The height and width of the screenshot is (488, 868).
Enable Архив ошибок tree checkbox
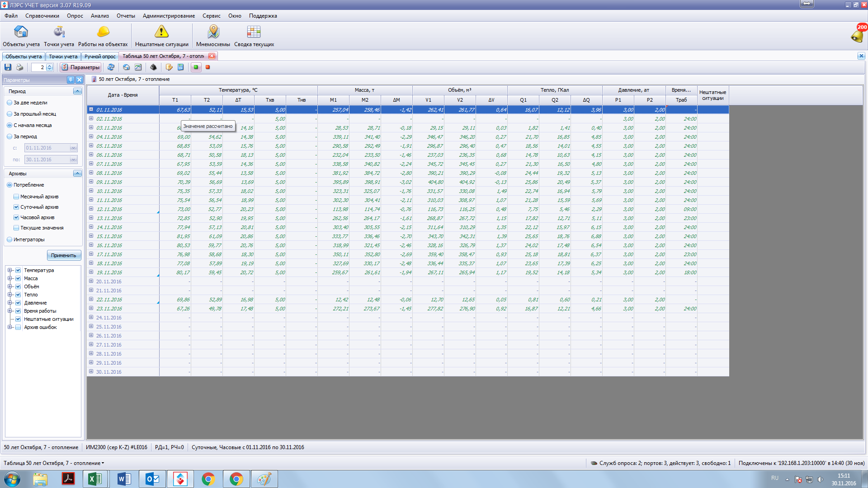point(18,327)
